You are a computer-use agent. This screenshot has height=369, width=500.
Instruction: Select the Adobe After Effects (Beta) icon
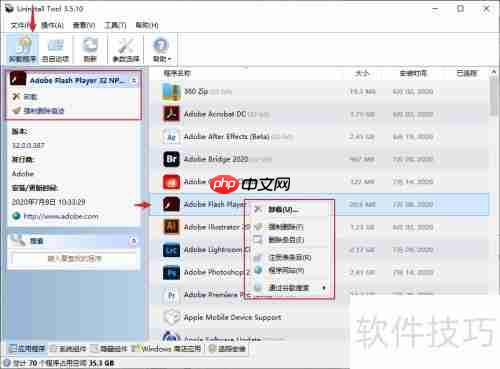pyautogui.click(x=171, y=137)
